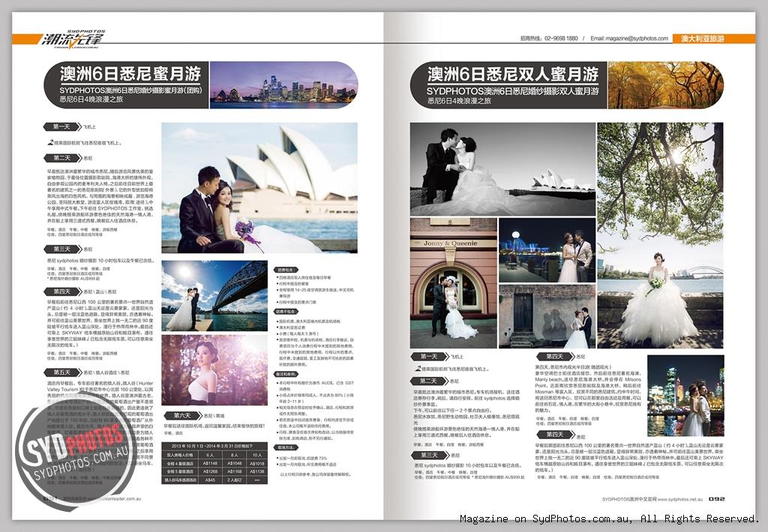
Task: Click the 第二天 badge on the right page
Action: click(428, 381)
